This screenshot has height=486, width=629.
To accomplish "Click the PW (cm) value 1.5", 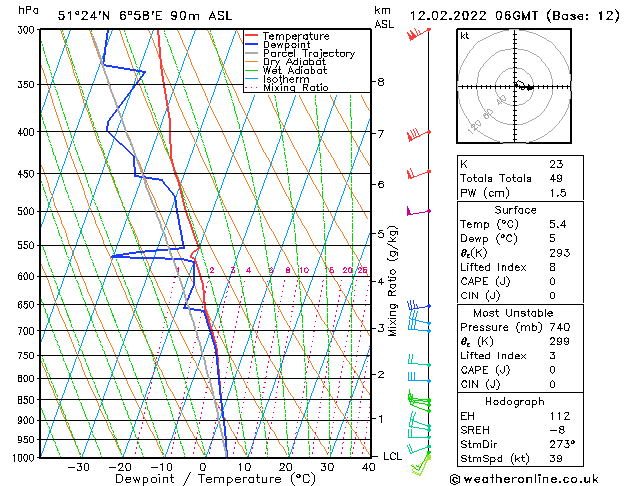I will point(558,193).
